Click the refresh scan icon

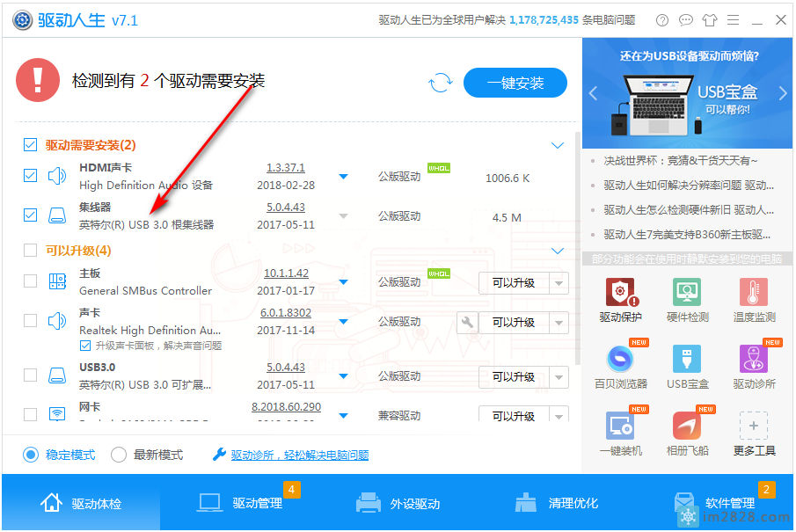[x=440, y=83]
